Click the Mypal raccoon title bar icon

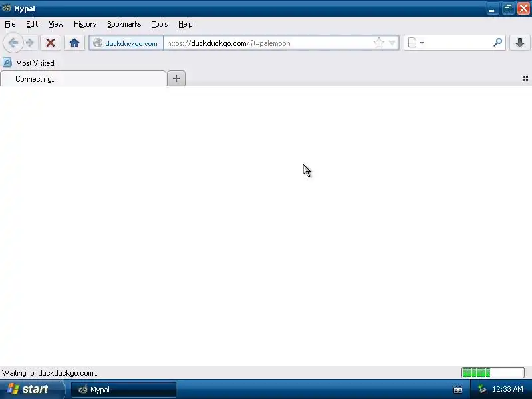[7, 8]
